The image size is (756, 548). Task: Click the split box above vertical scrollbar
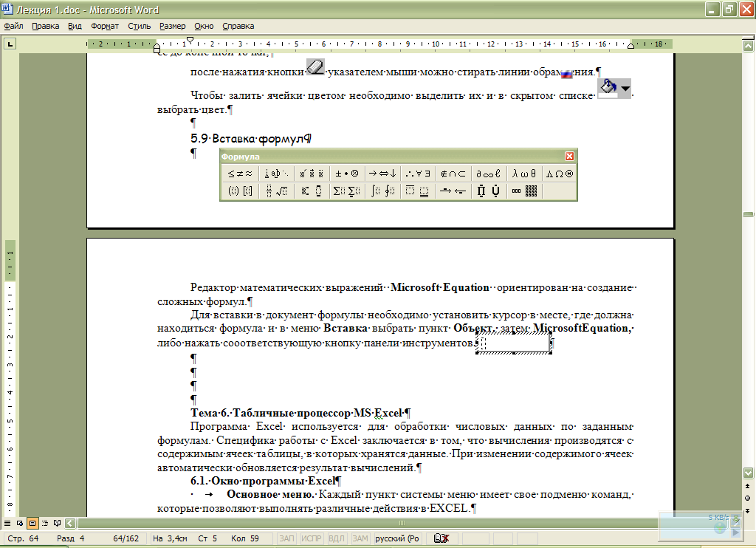pos(748,38)
